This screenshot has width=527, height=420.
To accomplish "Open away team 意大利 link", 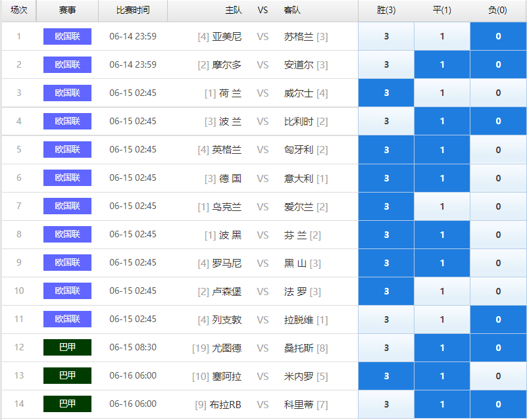I will click(x=299, y=178).
